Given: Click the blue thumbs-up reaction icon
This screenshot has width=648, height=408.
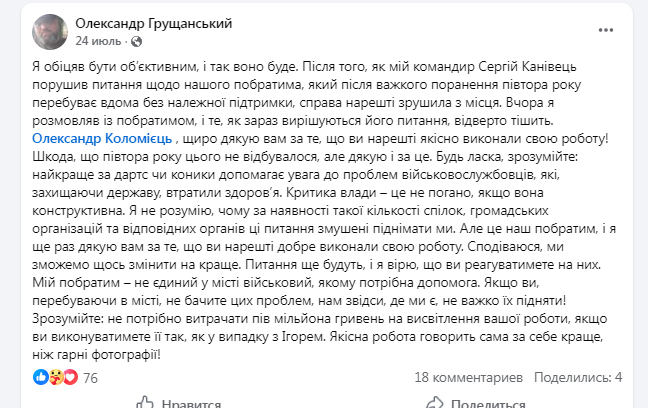Looking at the screenshot, I should [40, 377].
